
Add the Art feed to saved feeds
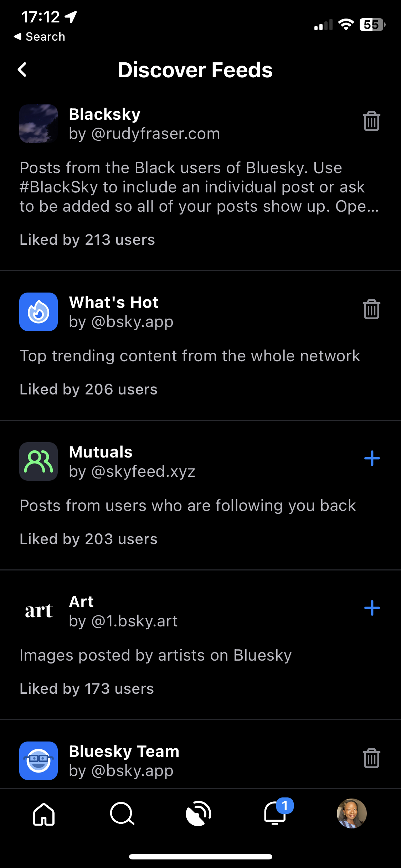[x=372, y=608]
